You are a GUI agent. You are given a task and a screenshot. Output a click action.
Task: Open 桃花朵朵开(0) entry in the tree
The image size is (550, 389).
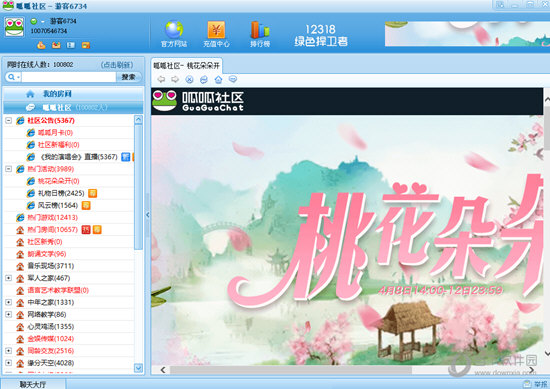59,181
